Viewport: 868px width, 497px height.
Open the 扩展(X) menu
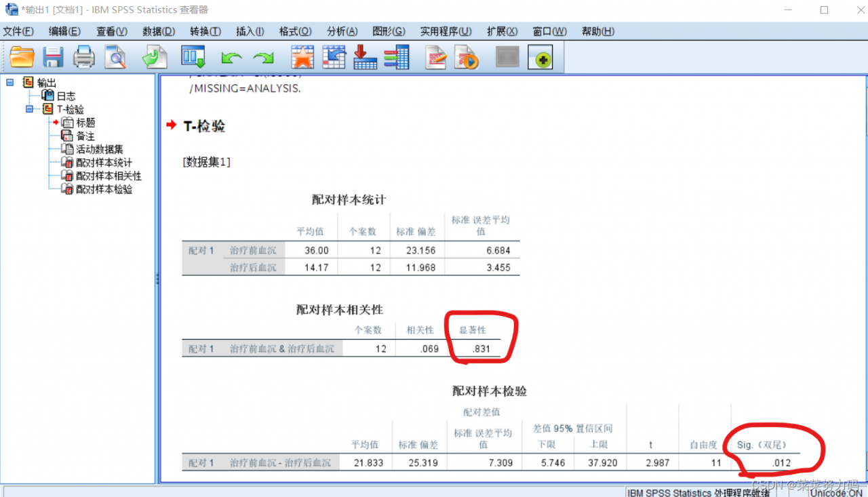502,32
